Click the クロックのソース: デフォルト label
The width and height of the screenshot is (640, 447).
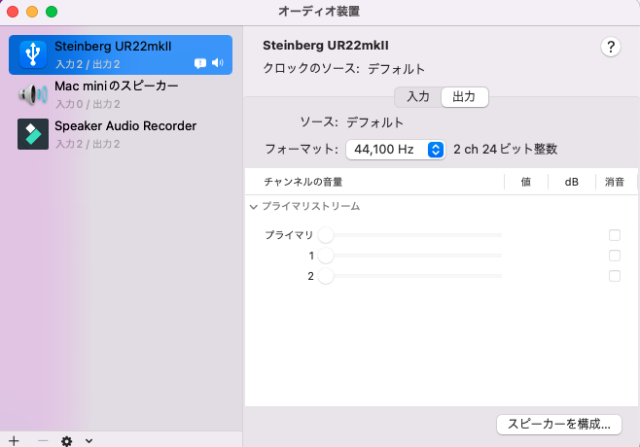tap(344, 69)
